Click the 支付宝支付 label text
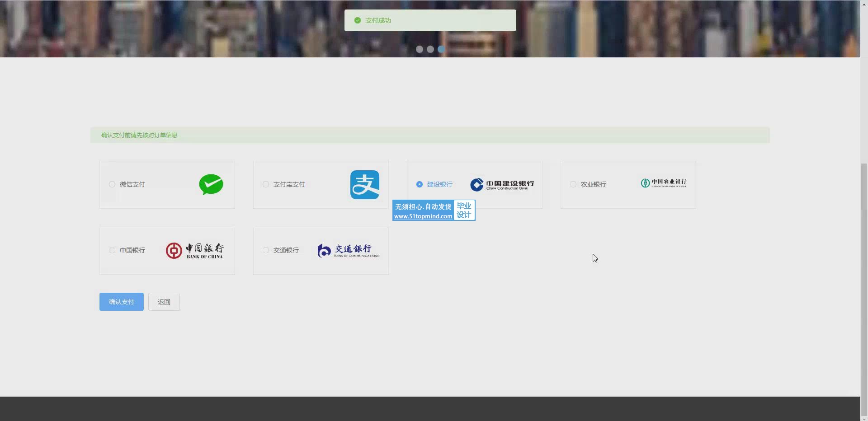This screenshot has height=421, width=868. (289, 184)
